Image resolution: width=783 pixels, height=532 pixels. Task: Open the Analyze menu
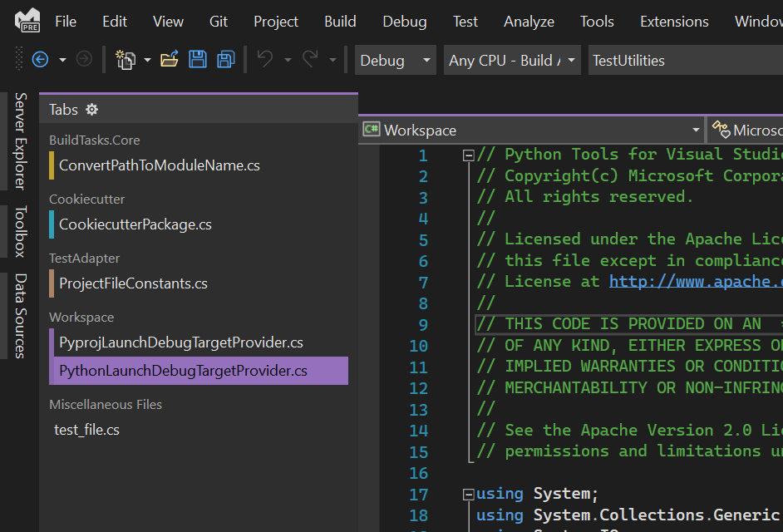click(x=529, y=22)
